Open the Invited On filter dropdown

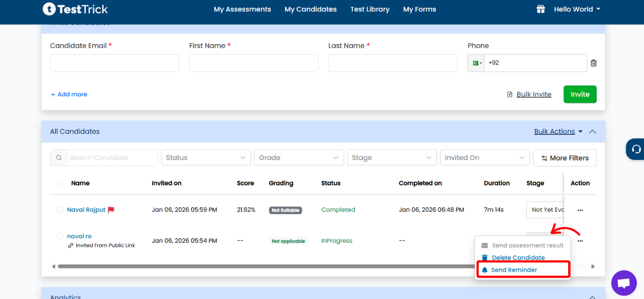[x=484, y=158]
